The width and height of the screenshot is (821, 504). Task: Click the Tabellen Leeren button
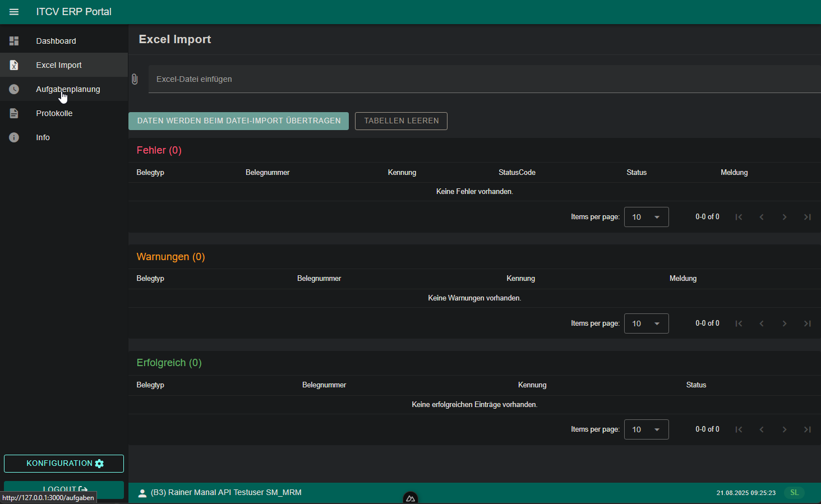coord(401,121)
